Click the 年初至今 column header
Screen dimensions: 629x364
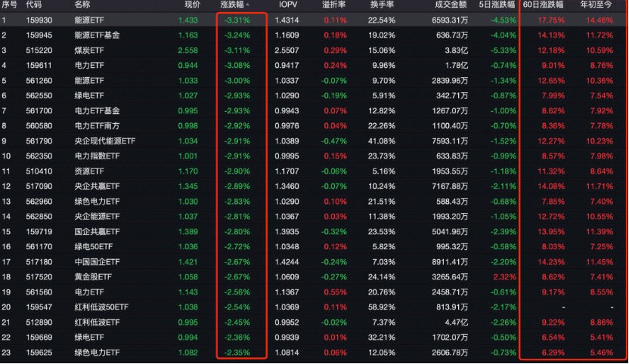click(596, 5)
